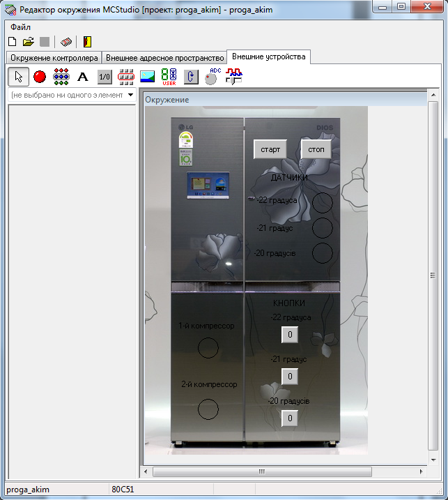
Task: Select the arrow pointer tool
Action: pyautogui.click(x=19, y=77)
